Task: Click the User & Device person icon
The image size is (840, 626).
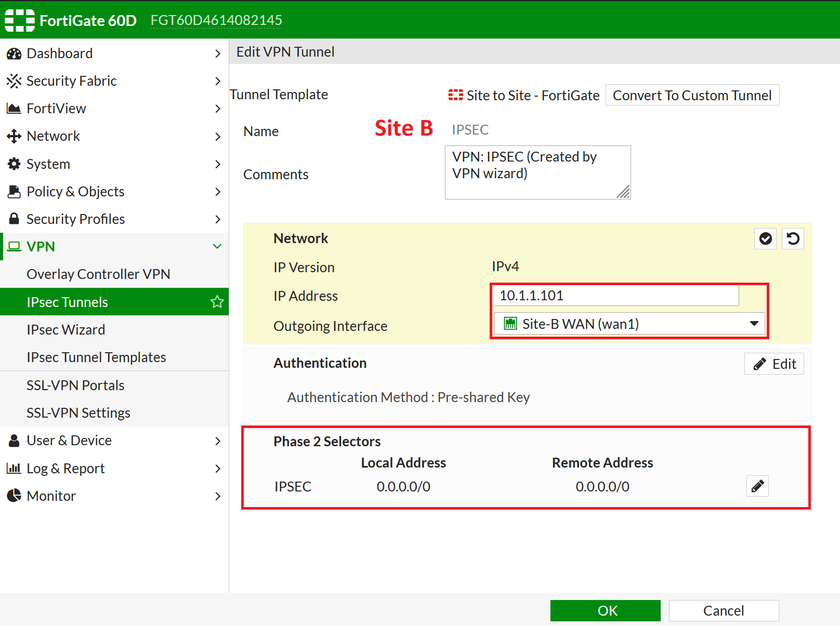Action: point(14,441)
